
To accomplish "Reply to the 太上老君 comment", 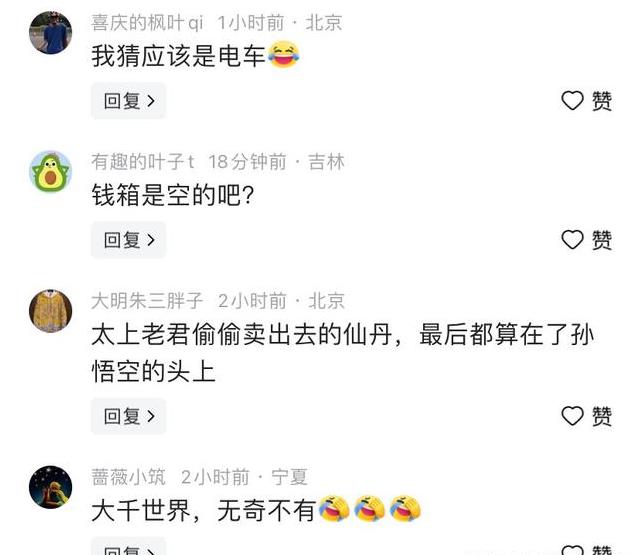I will pos(129,416).
